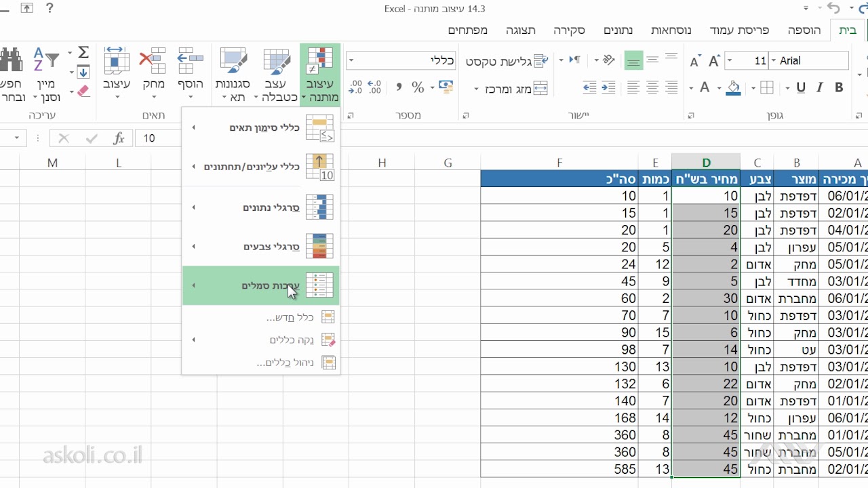Screen dimensions: 868x488
Task: Open Cell Styles (סגנונות תא) gallery
Action: (233, 75)
